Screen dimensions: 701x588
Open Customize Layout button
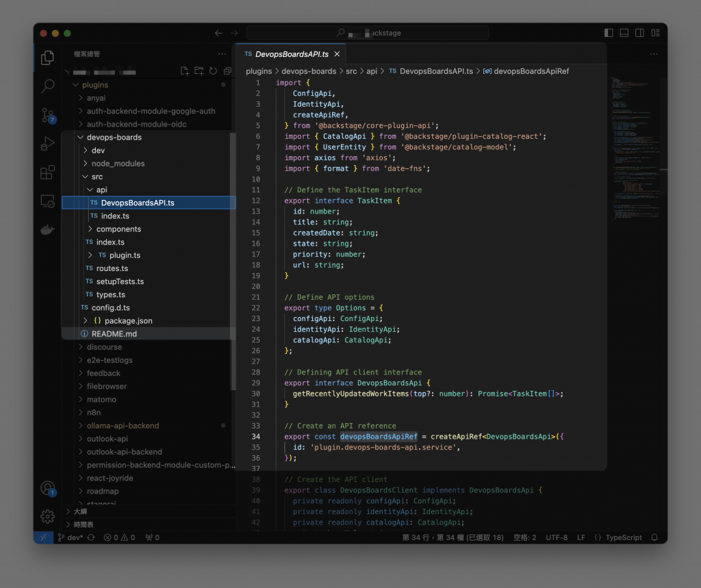coord(655,33)
